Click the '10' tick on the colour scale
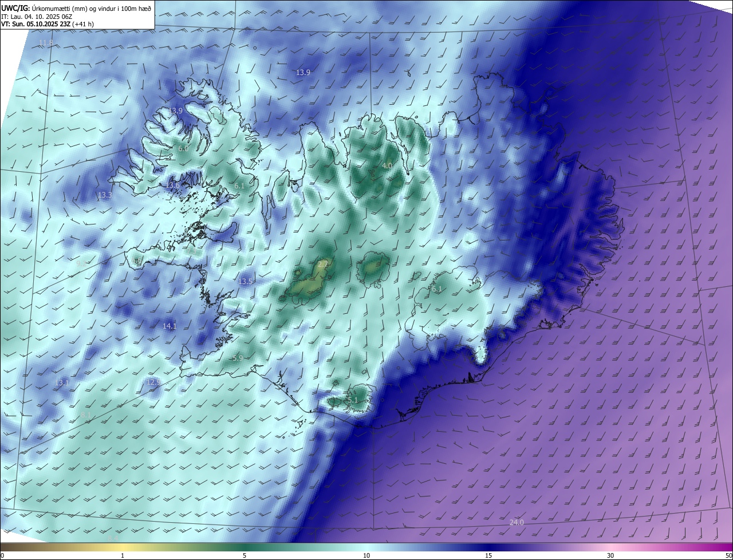The width and height of the screenshot is (733, 560). 366,555
